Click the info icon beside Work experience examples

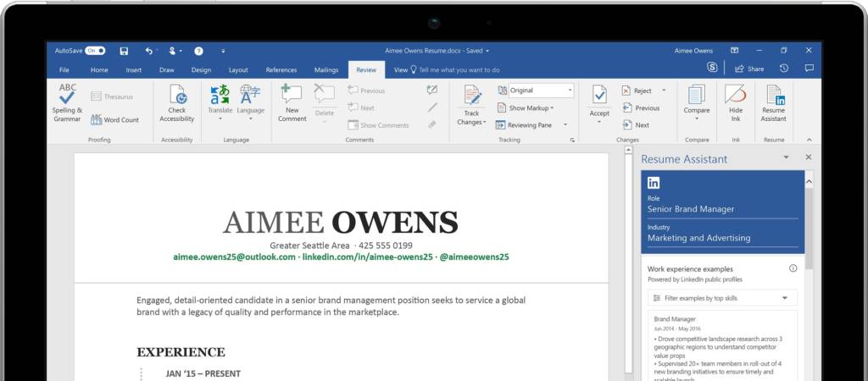(x=793, y=268)
